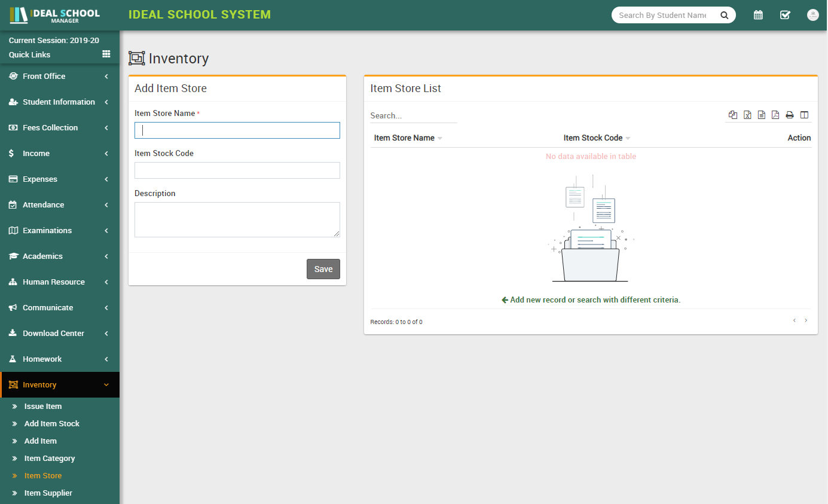Open Issue Item submenu

coord(43,406)
